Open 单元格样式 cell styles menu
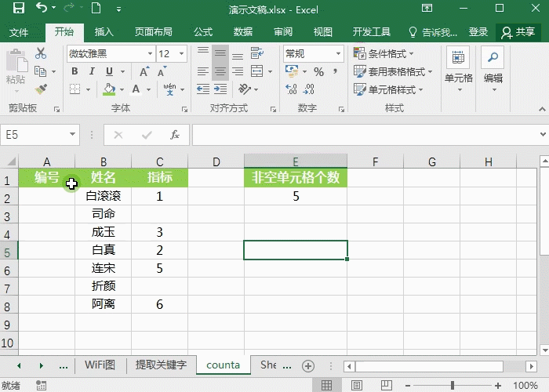This screenshot has width=549, height=392. [x=388, y=89]
